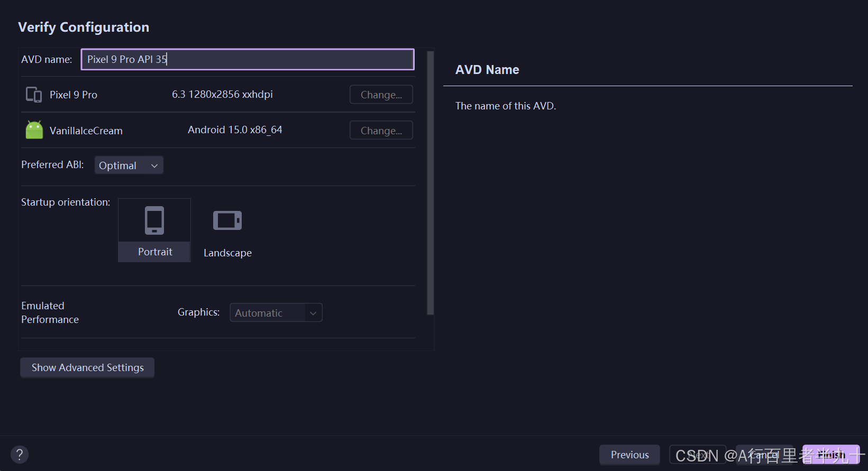Change the Android 15.0 system image

(381, 131)
